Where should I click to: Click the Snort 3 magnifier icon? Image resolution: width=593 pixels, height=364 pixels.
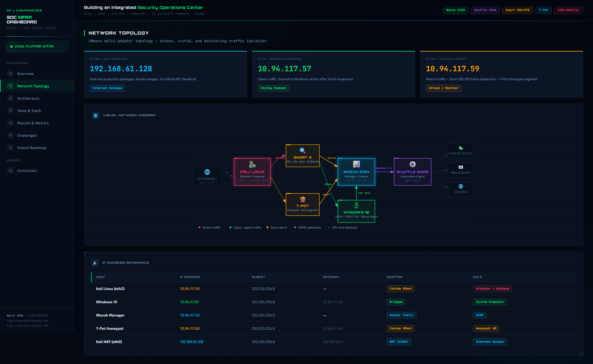pyautogui.click(x=303, y=151)
